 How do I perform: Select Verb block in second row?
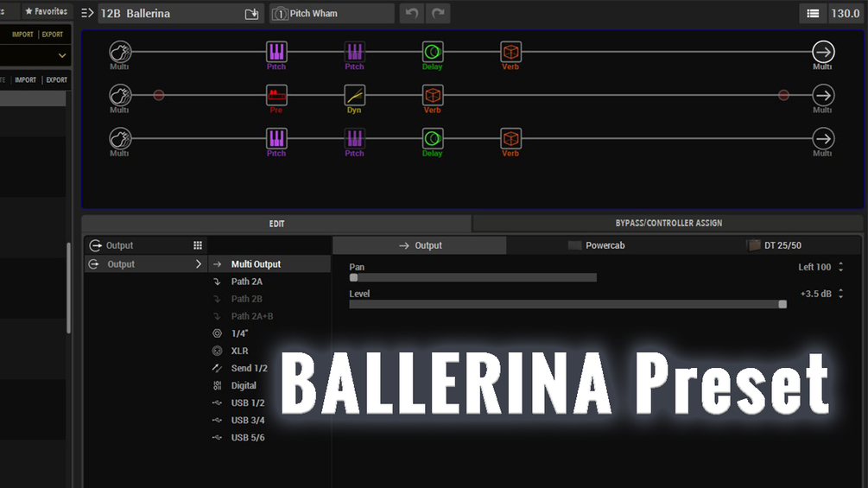click(433, 95)
